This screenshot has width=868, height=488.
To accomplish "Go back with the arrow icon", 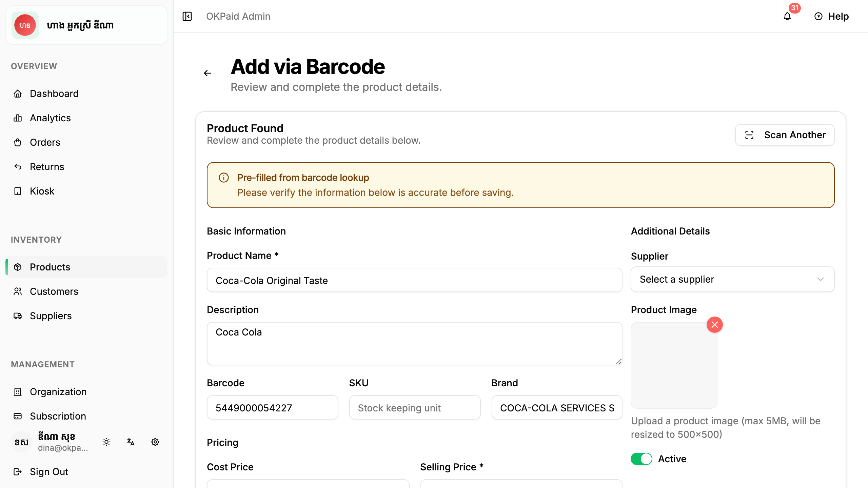I will (x=208, y=73).
